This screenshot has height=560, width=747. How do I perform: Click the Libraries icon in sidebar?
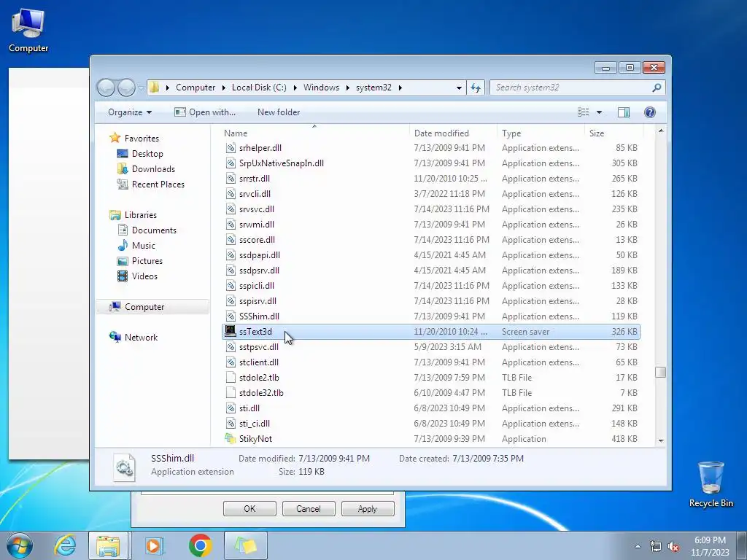[x=115, y=215]
